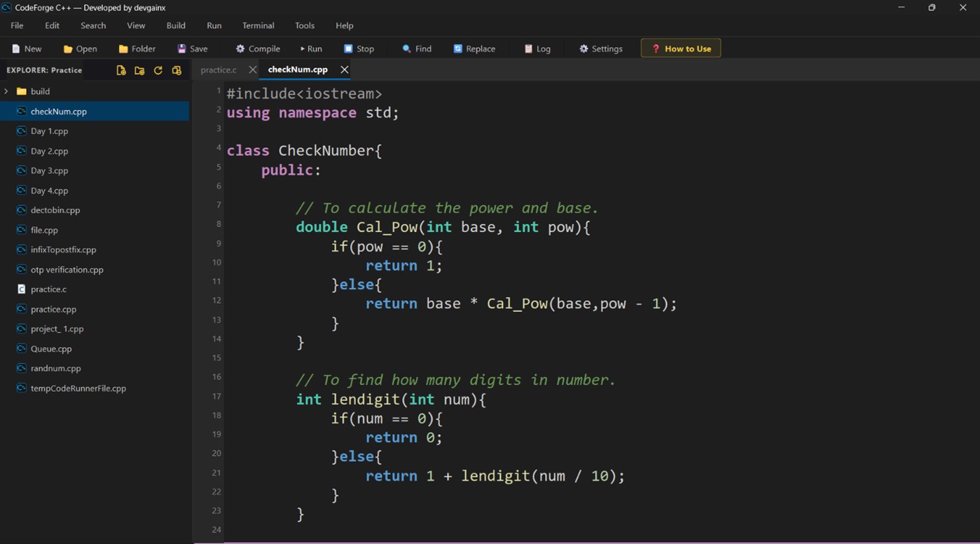Close the practice.c tab
The width and height of the screenshot is (980, 544).
253,69
